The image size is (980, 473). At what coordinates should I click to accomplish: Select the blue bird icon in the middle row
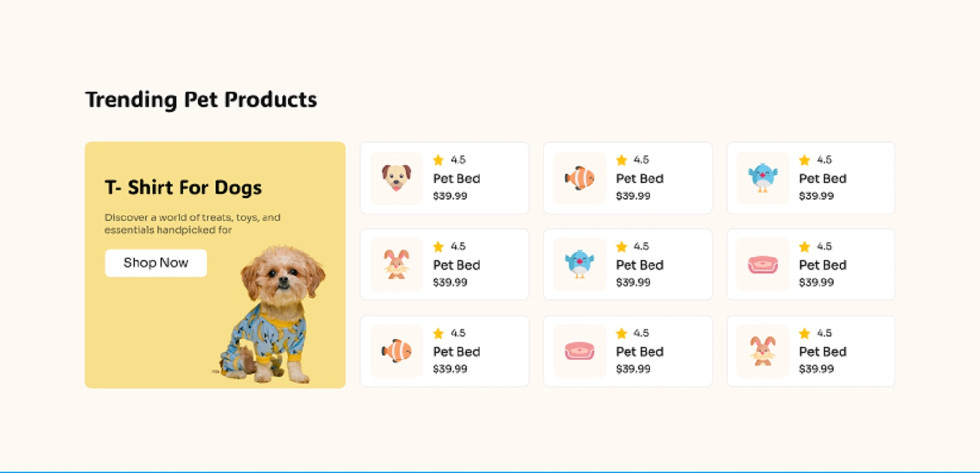coord(579,264)
